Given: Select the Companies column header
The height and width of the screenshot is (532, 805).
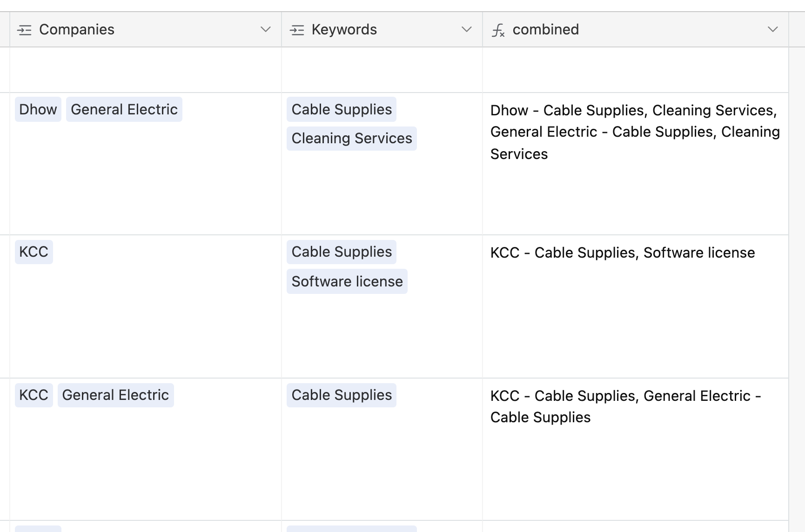Looking at the screenshot, I should coord(146,30).
